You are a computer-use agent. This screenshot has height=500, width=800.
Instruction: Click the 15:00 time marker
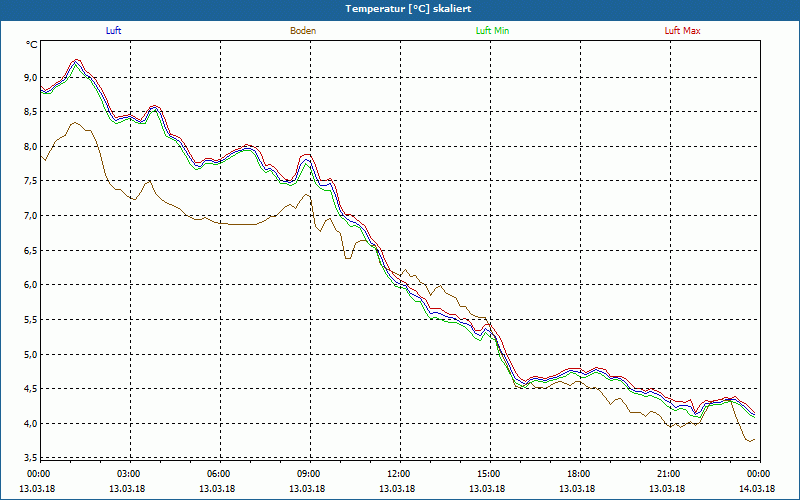pos(488,474)
